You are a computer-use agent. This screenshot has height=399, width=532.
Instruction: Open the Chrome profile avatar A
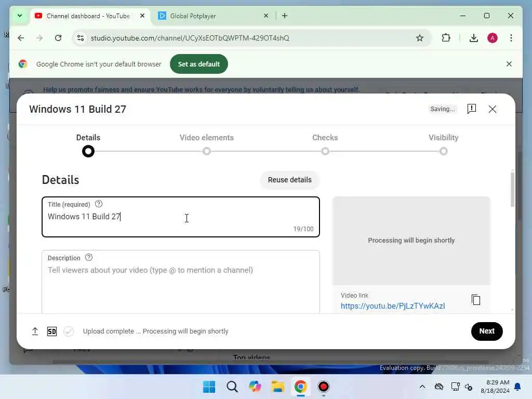click(x=493, y=38)
